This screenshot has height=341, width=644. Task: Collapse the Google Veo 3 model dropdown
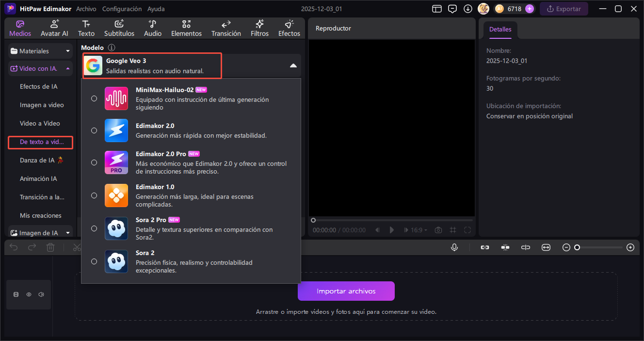coord(293,65)
